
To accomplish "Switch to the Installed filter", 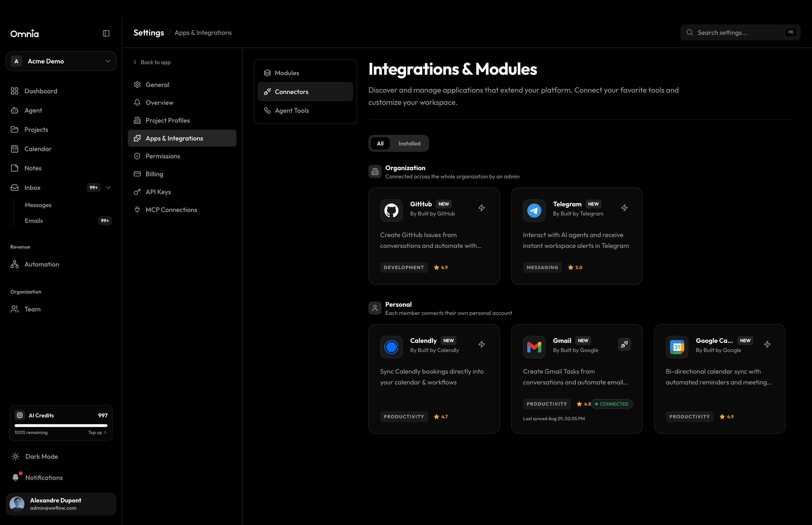I will (x=409, y=144).
